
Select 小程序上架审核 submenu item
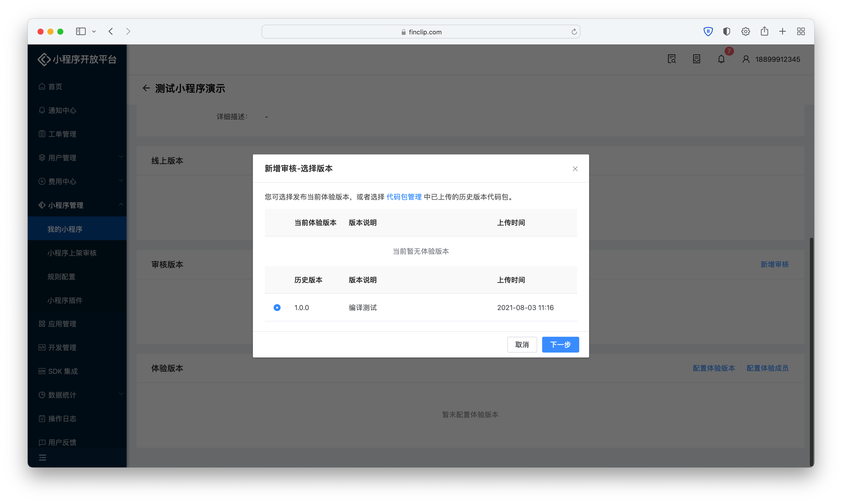tap(77, 253)
